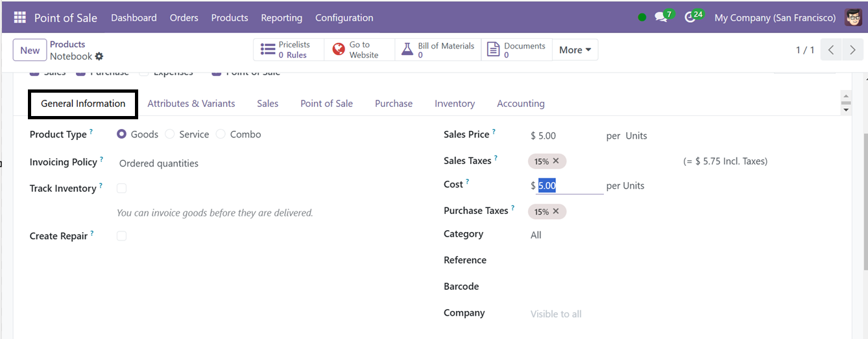Click the Pricelists 0 Rules button
The height and width of the screenshot is (339, 868).
coord(289,50)
